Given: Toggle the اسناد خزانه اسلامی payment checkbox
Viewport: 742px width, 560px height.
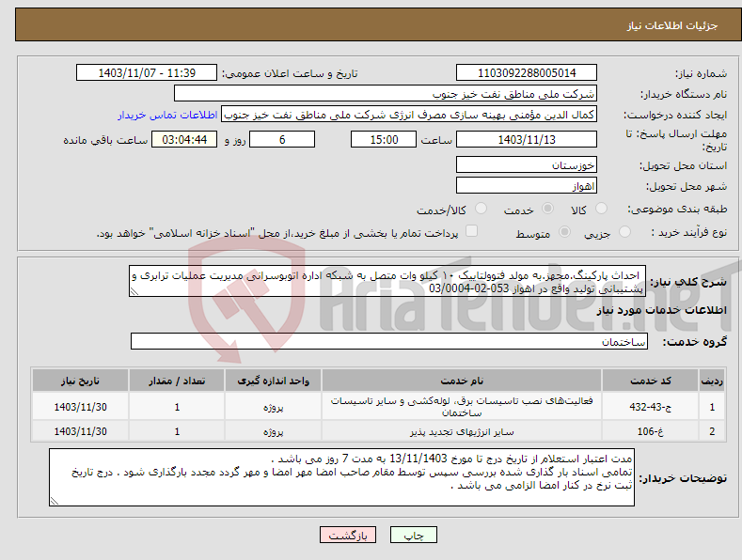Looking at the screenshot, I should (471, 231).
